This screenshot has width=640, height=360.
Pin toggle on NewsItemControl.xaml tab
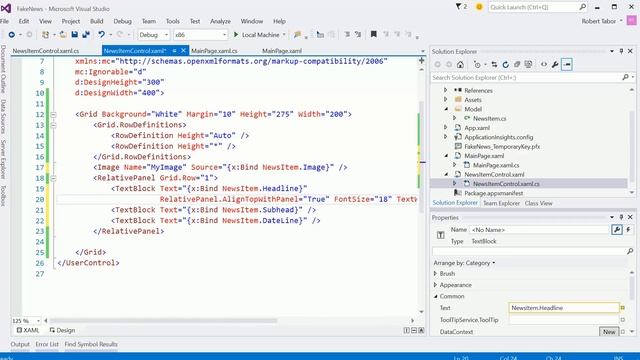pos(174,51)
